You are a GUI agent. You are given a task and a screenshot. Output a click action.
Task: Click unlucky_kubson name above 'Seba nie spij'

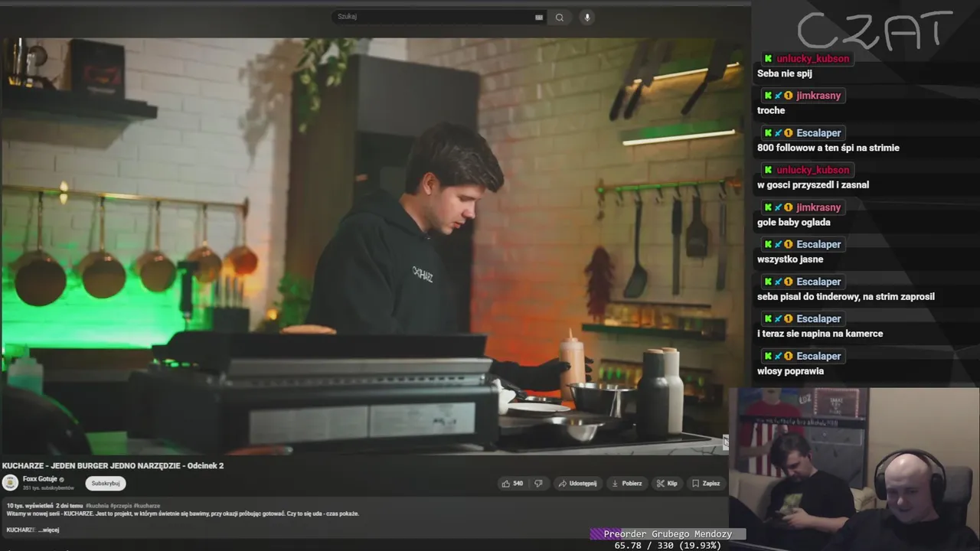[812, 59]
